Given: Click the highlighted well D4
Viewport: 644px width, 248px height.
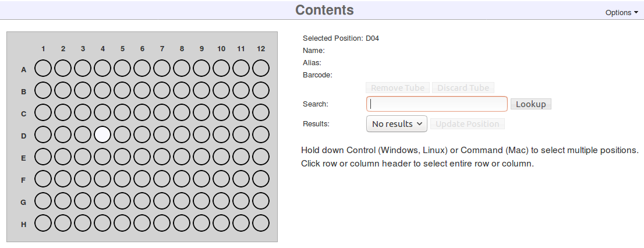Looking at the screenshot, I should [102, 135].
